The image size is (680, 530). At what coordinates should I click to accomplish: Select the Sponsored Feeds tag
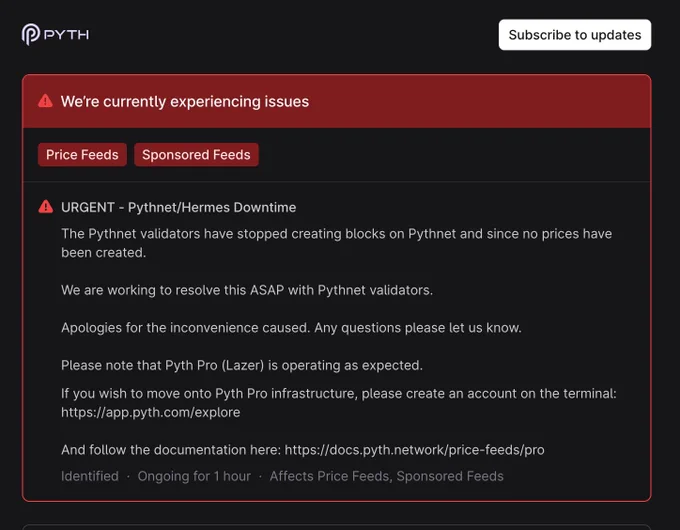tap(196, 155)
